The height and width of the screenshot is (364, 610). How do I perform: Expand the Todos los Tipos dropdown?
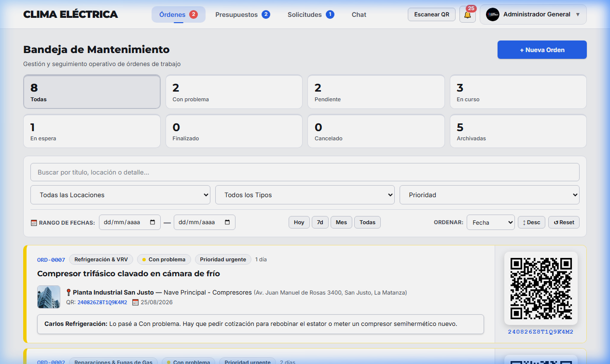point(305,195)
